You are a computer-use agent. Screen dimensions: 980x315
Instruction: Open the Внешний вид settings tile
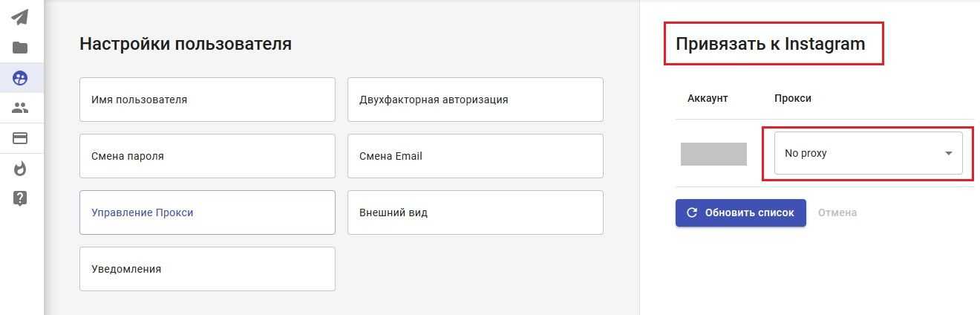point(475,212)
